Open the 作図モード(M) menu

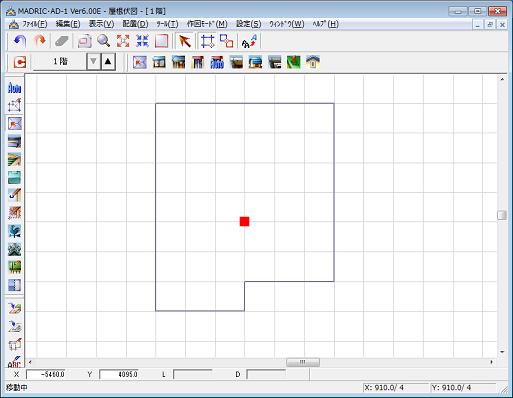pos(207,24)
